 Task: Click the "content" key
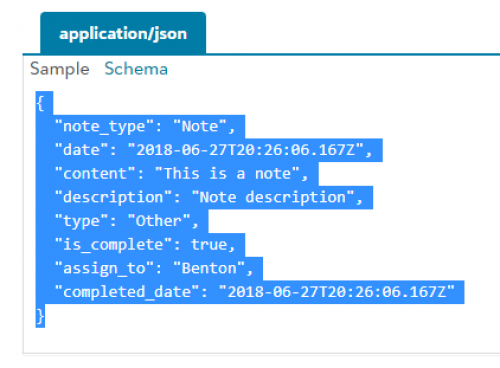(x=95, y=174)
